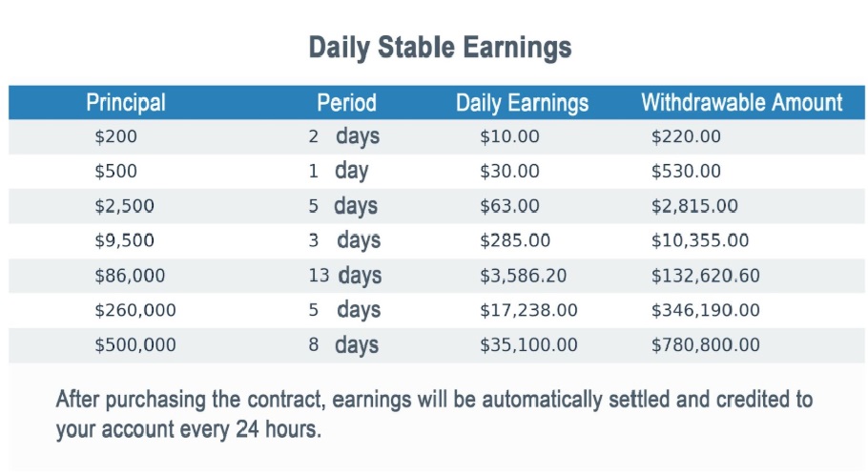Select the $132,620.60 withdrawable amount
868x476 pixels.
[x=705, y=276]
